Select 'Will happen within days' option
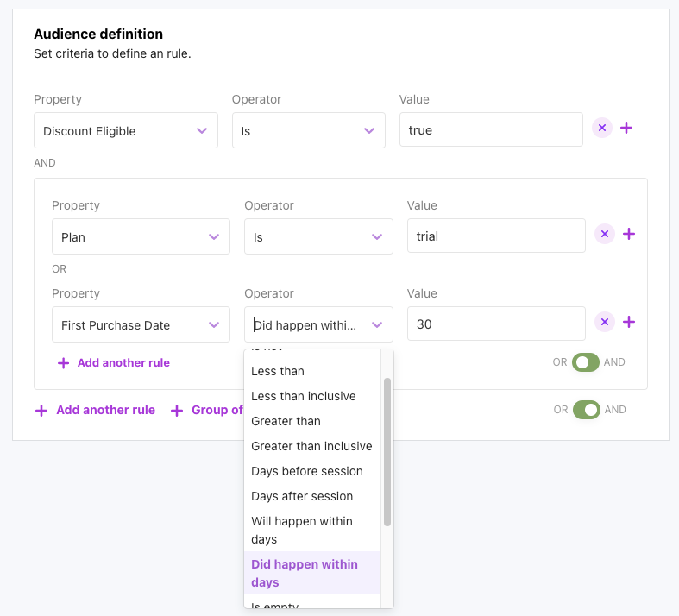The height and width of the screenshot is (616, 679). [x=302, y=530]
